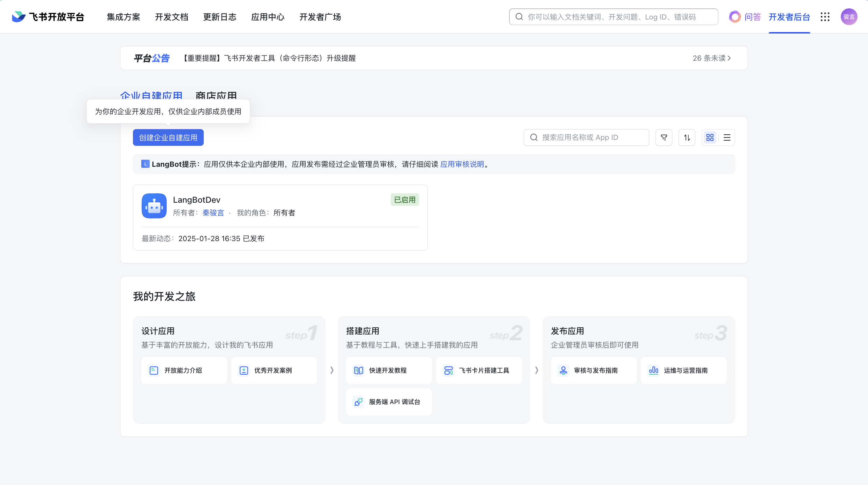Screen dimensions: 868x485
Task: Switch to list view layout
Action: pyautogui.click(x=727, y=137)
